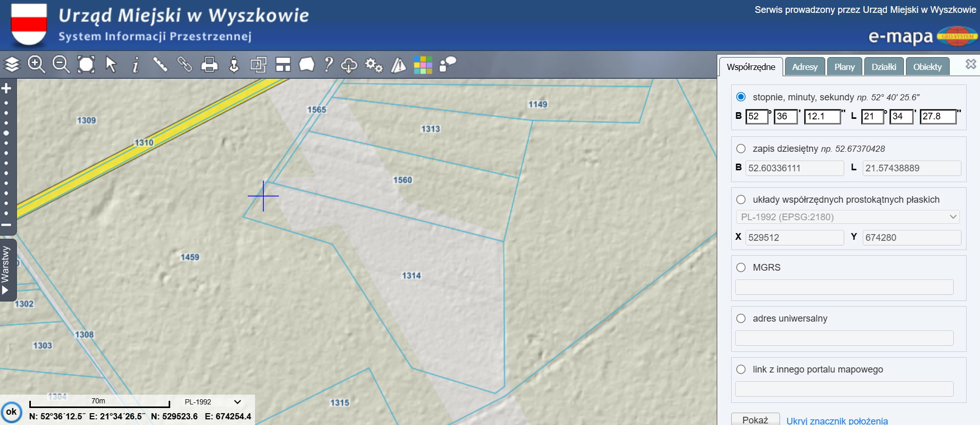Switch to the Działki tab

pos(884,67)
